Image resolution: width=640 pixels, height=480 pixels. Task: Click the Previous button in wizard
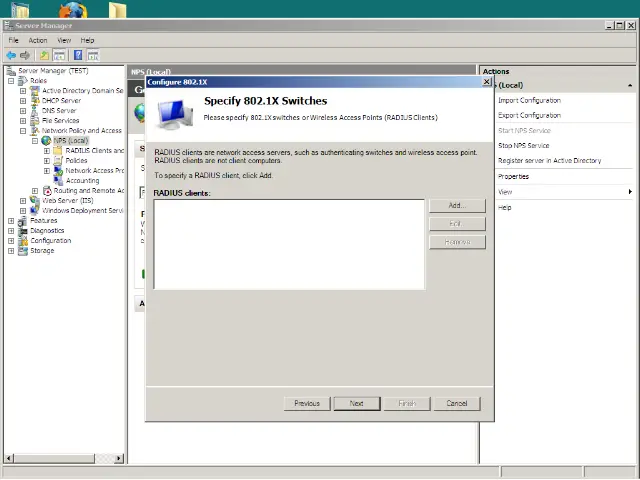point(307,404)
